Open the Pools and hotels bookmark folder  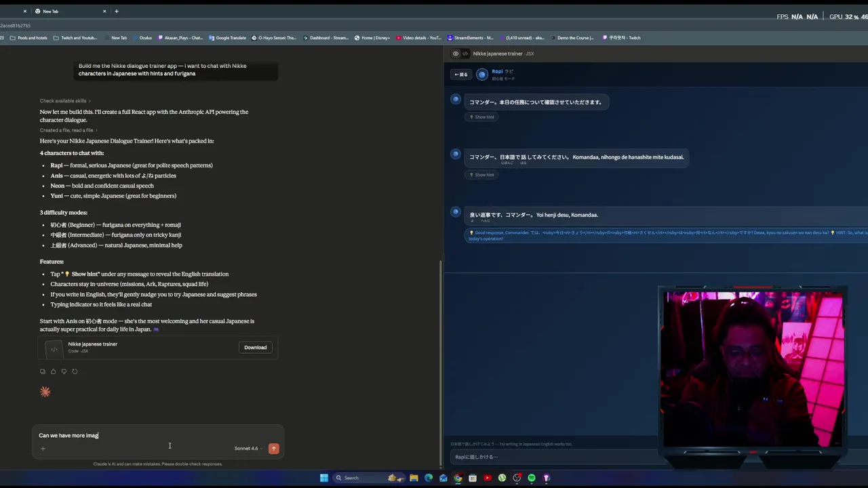pos(28,38)
